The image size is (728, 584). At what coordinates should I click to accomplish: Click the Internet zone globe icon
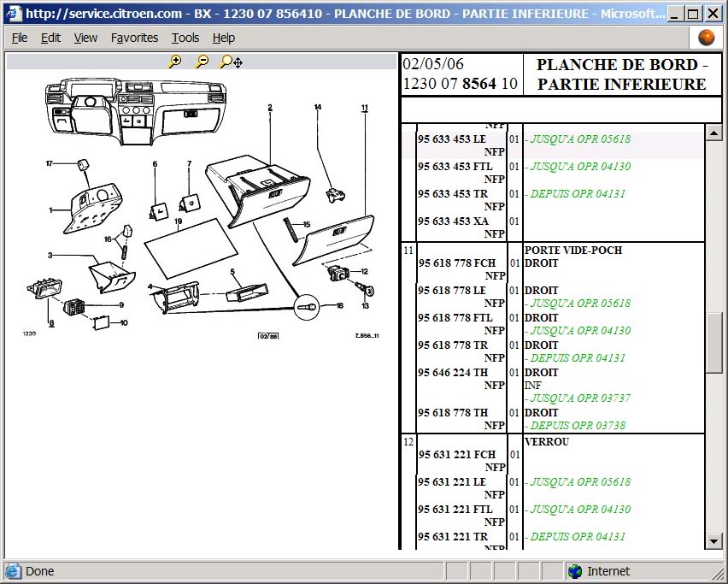click(x=575, y=571)
